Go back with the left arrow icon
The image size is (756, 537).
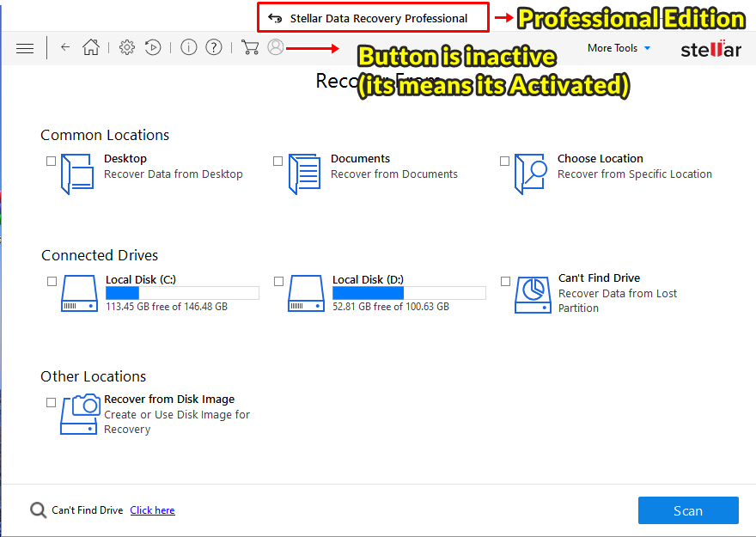[x=65, y=47]
